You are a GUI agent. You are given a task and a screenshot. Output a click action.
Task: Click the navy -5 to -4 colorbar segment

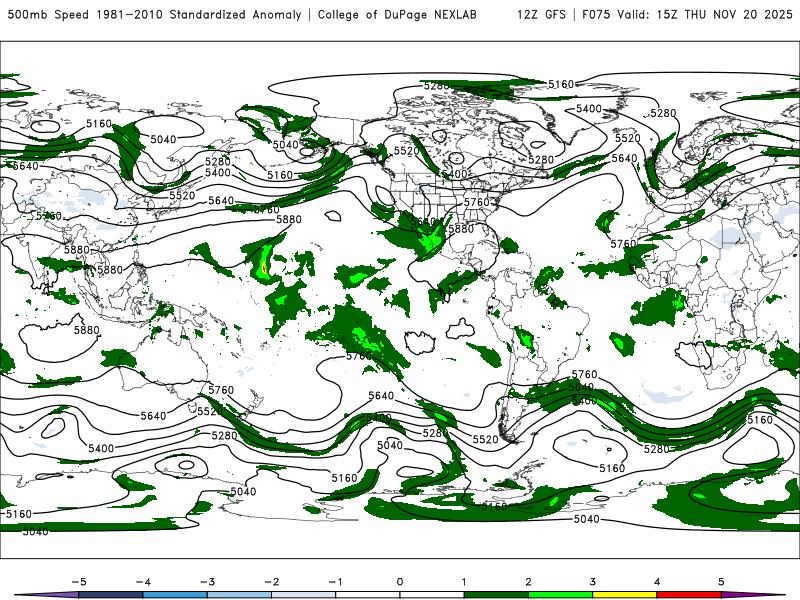(x=111, y=595)
